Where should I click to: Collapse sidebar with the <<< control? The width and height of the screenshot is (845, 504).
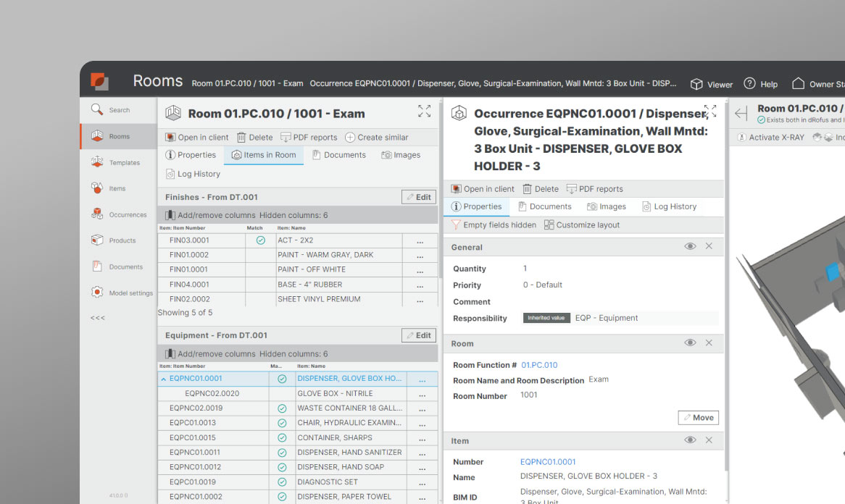(x=98, y=318)
